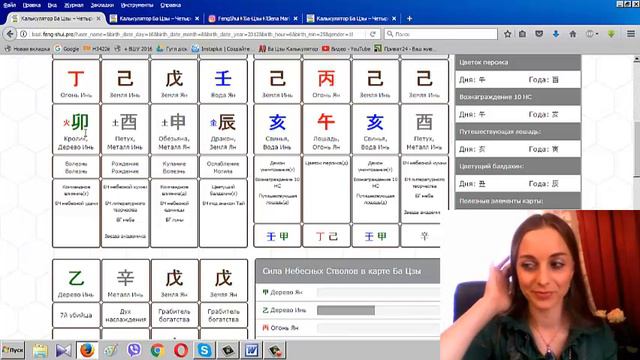Click the presenter webcam video overlay
Viewport: 640px width, 360px height.
pos(540,285)
